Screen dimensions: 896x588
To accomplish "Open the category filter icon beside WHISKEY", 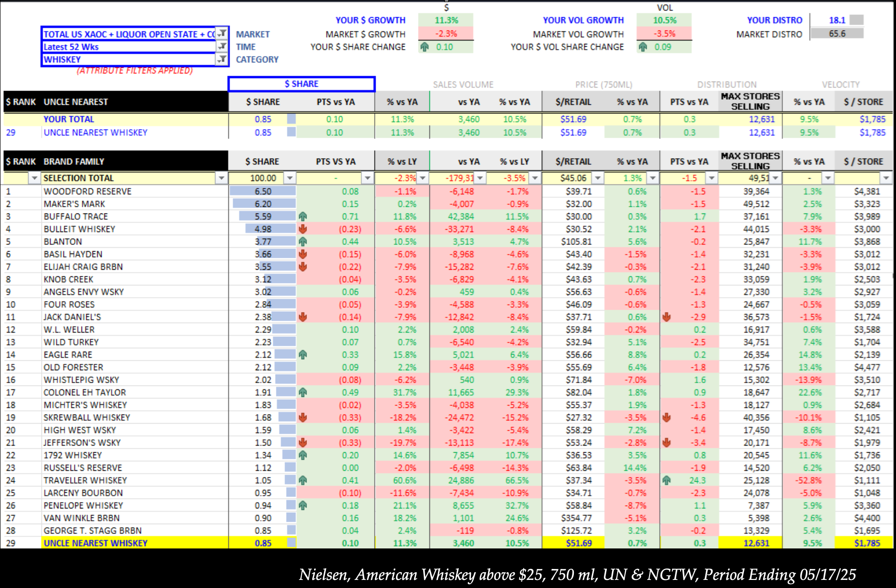I will click(x=222, y=59).
